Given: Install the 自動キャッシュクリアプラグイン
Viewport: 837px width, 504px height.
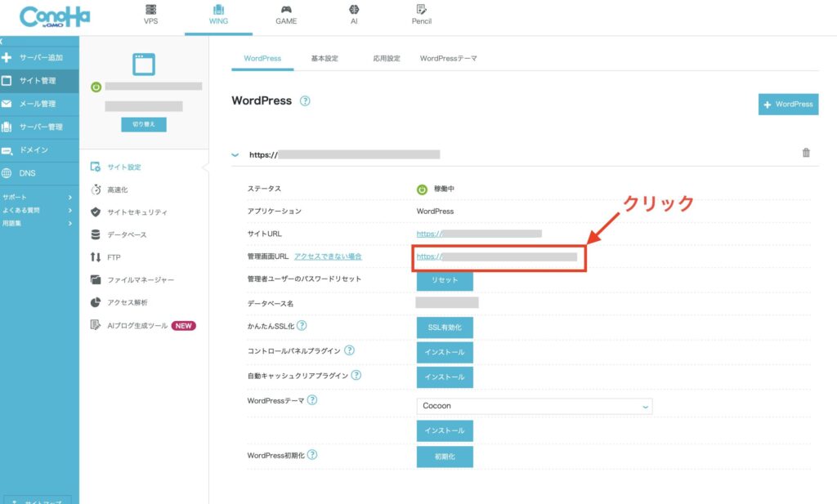Looking at the screenshot, I should [445, 377].
